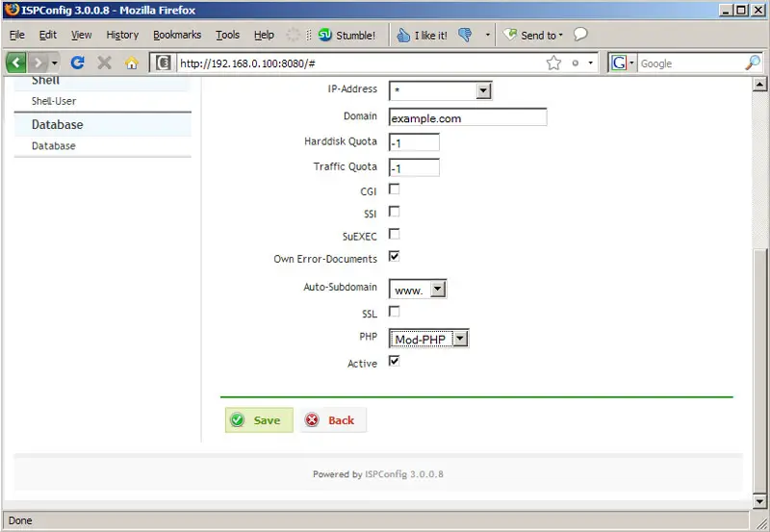Click the greyed Forward arrow button
This screenshot has height=532, width=770.
(38, 63)
